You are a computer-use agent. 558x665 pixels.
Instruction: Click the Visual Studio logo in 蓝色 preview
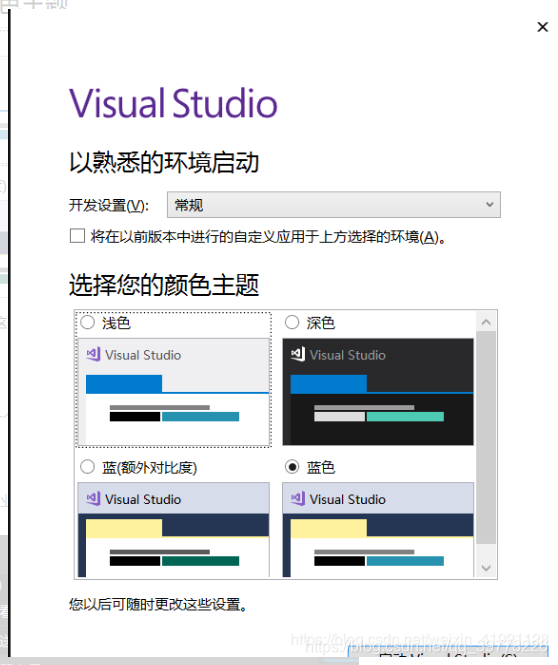[x=298, y=498]
